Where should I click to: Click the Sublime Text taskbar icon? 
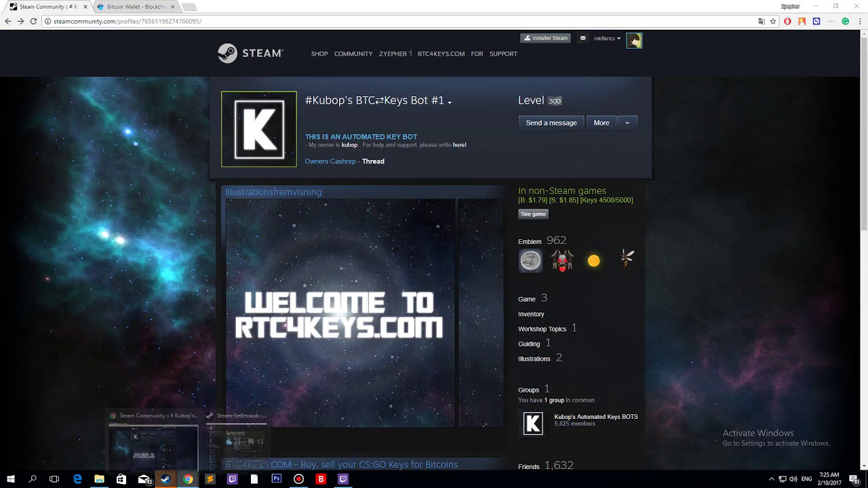click(210, 479)
